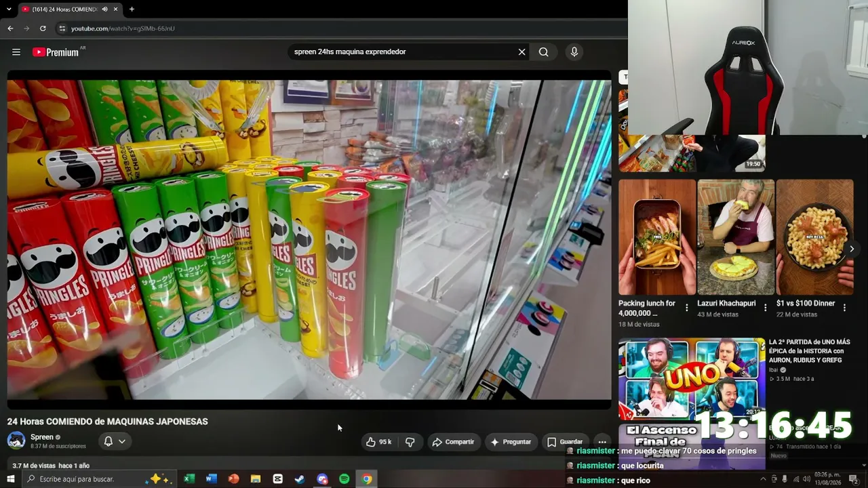Open $1 vs $100 Dinner Short
868x488 pixels.
pyautogui.click(x=814, y=237)
